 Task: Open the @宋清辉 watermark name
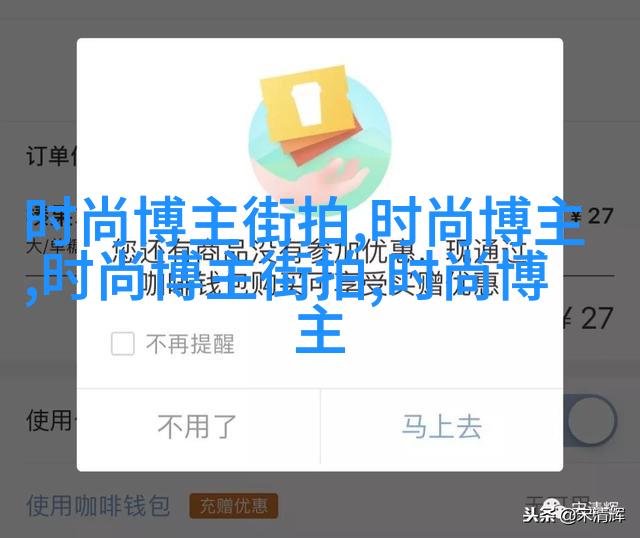[x=591, y=515]
